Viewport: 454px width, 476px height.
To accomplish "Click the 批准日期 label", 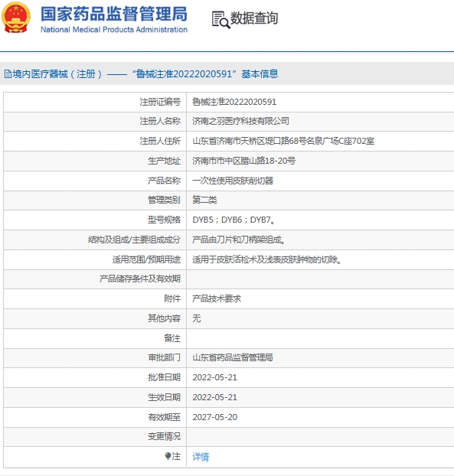I will pos(165,377).
